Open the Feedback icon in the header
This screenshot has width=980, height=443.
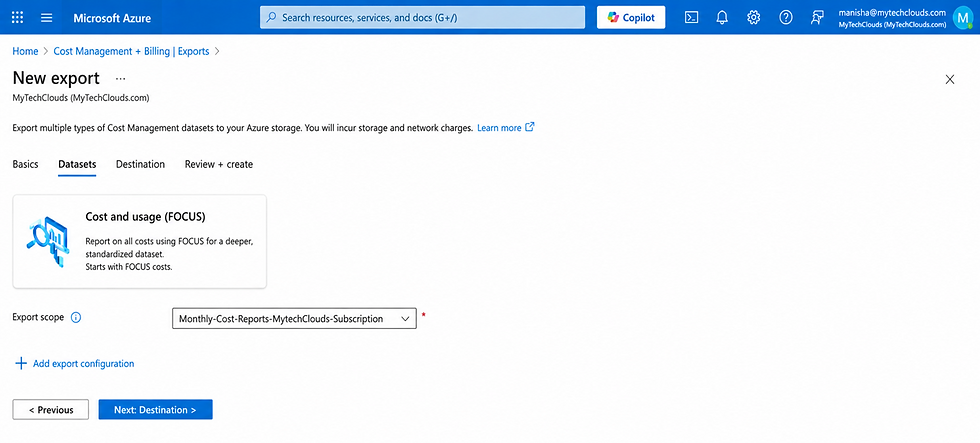pos(817,17)
